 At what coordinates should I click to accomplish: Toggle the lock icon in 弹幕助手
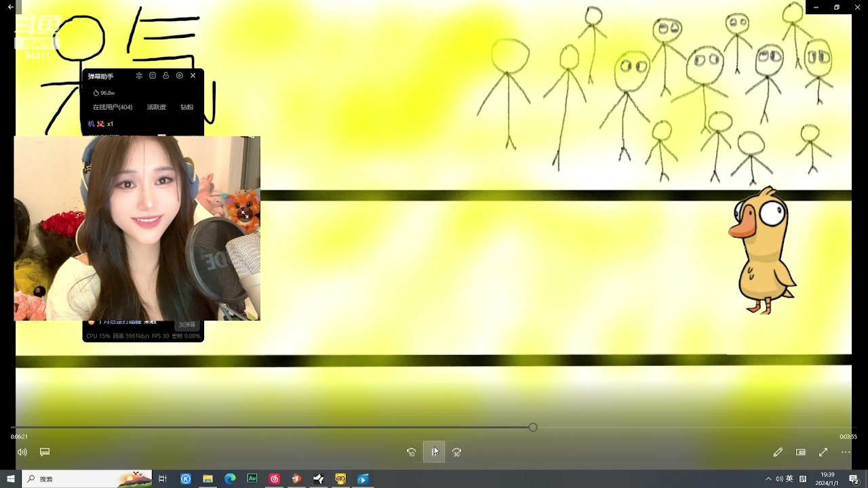click(166, 76)
